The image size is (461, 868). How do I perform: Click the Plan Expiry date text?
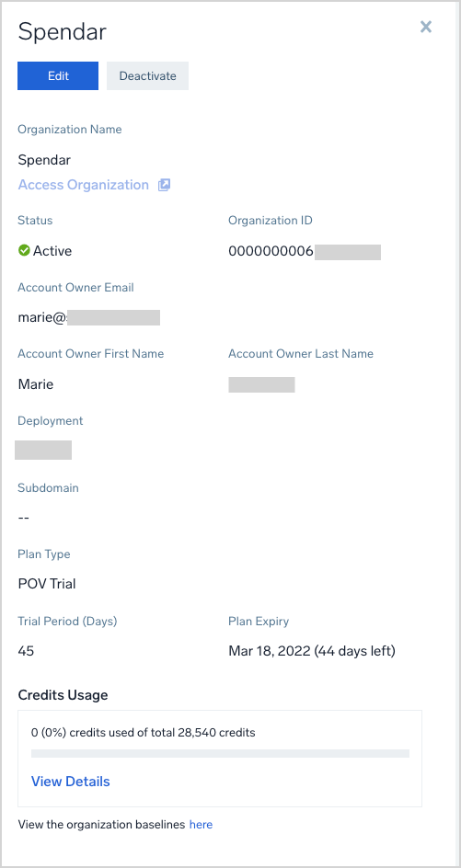[312, 651]
